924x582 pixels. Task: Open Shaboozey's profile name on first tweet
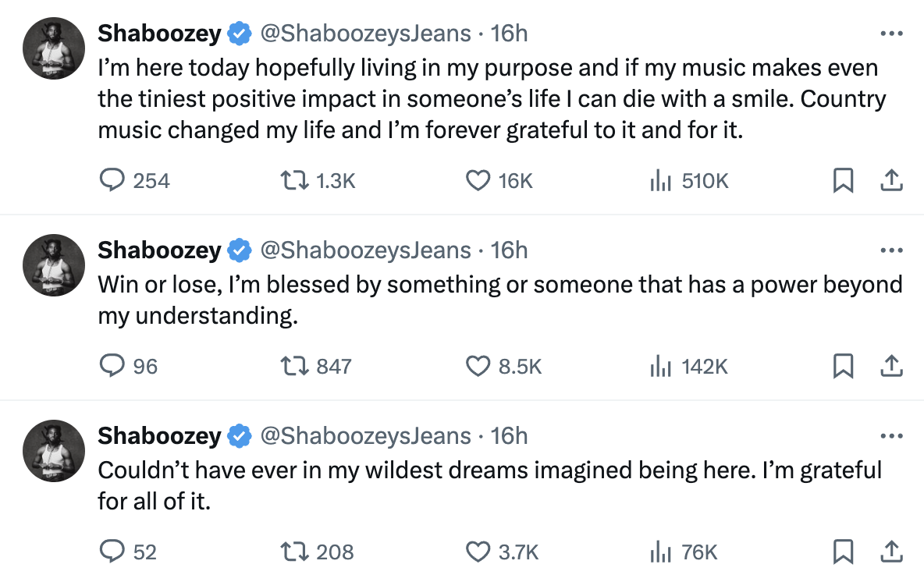click(x=159, y=34)
